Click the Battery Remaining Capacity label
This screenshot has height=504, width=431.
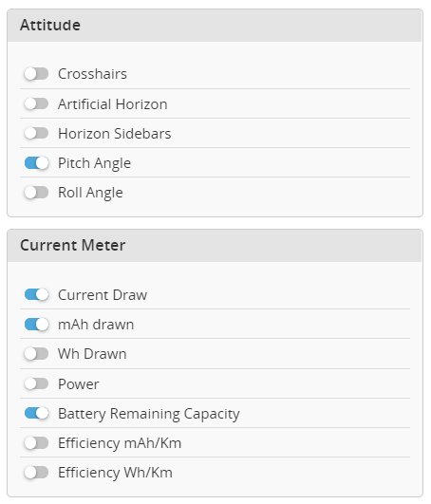[149, 414]
